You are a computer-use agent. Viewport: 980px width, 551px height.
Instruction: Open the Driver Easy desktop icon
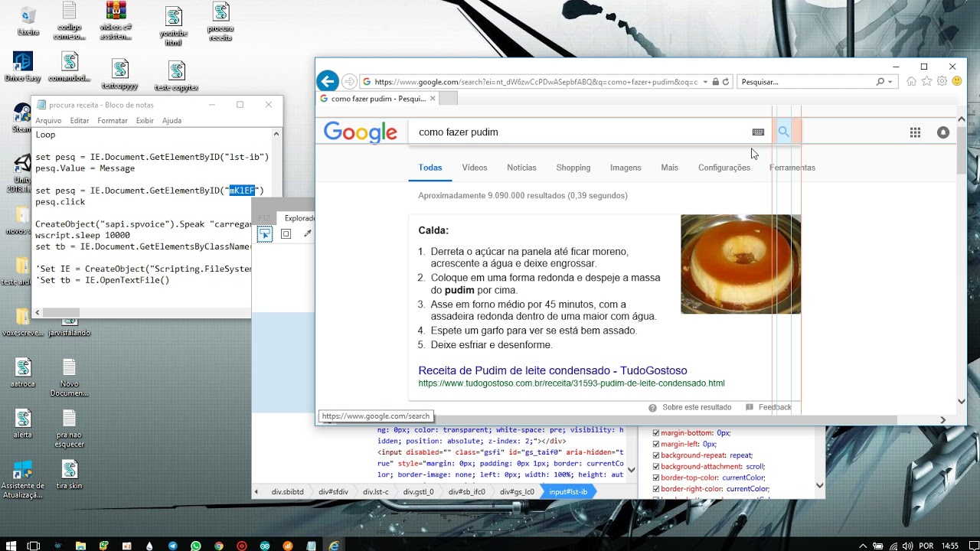pyautogui.click(x=23, y=67)
